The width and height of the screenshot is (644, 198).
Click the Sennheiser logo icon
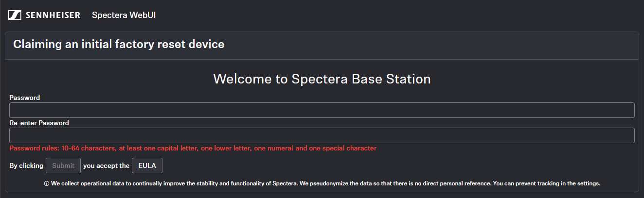pos(14,15)
